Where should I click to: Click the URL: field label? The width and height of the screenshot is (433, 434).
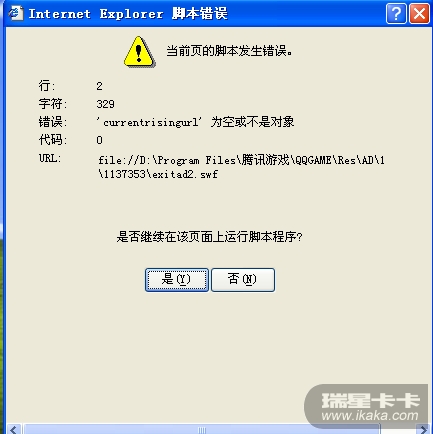(x=50, y=158)
